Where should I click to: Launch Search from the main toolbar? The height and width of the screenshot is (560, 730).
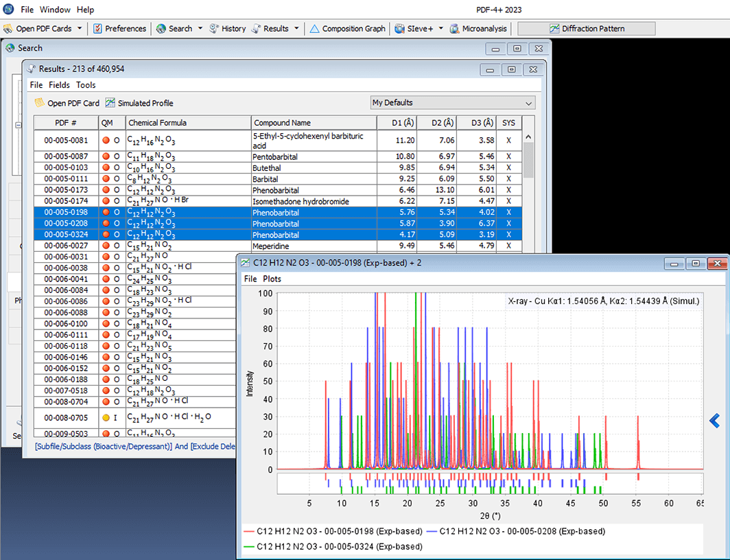174,28
